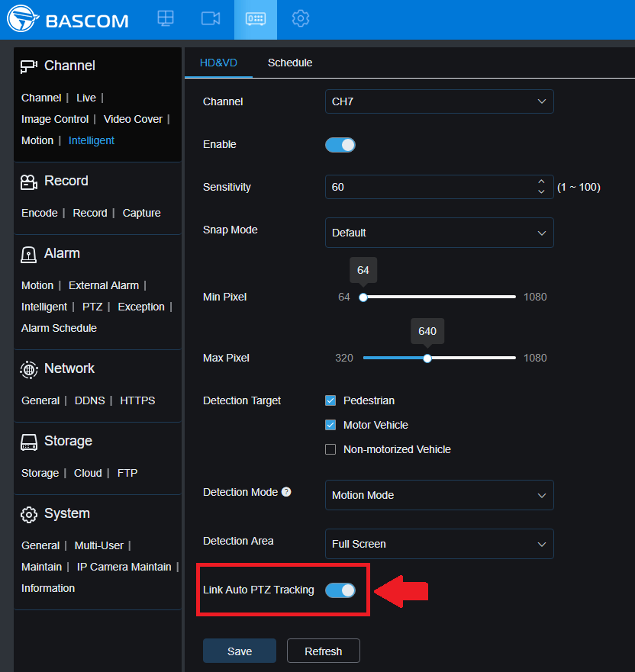Toggle the Enable switch off
The height and width of the screenshot is (672, 635).
340,145
